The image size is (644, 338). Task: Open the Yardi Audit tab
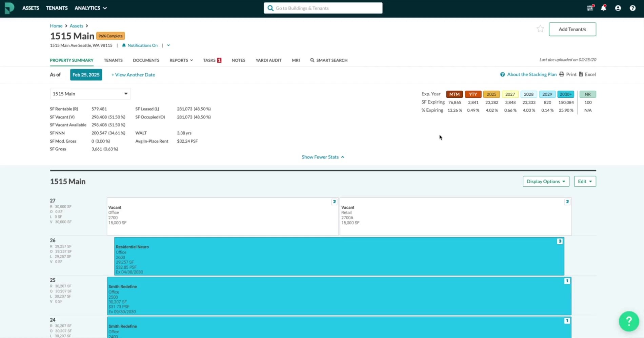pos(268,60)
